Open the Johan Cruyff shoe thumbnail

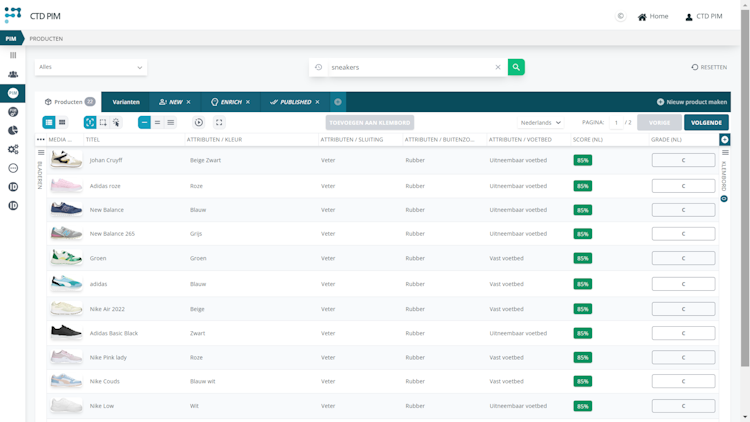pyautogui.click(x=66, y=159)
